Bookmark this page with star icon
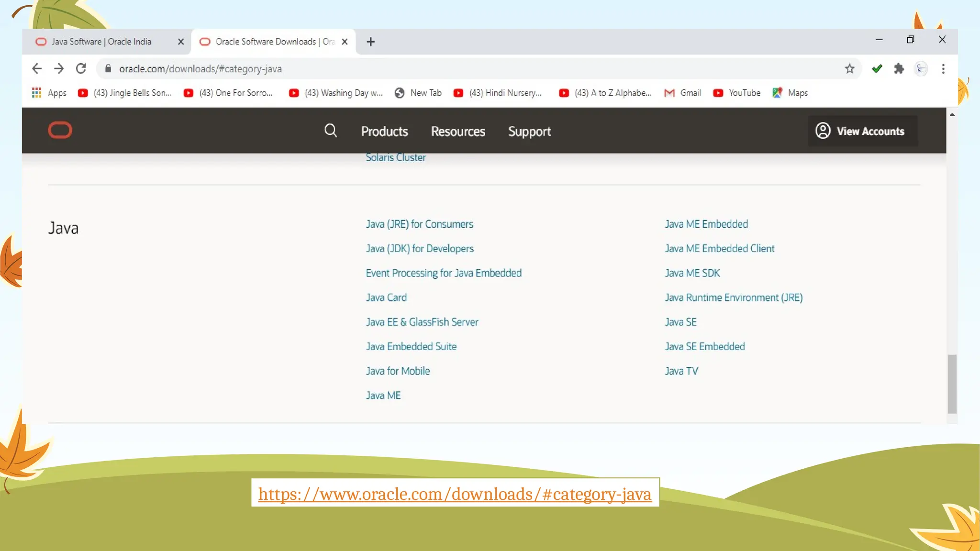980x551 pixels. pos(849,69)
